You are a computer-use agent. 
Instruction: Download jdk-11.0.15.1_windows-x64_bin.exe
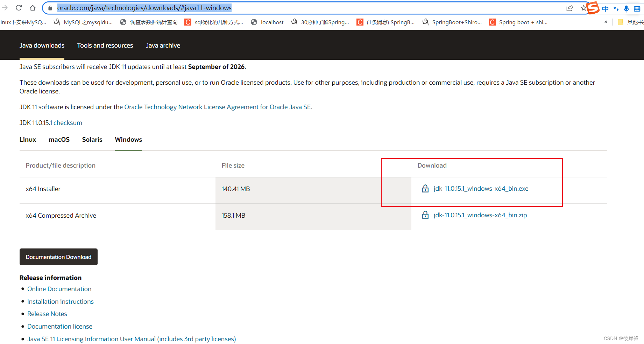click(x=481, y=189)
